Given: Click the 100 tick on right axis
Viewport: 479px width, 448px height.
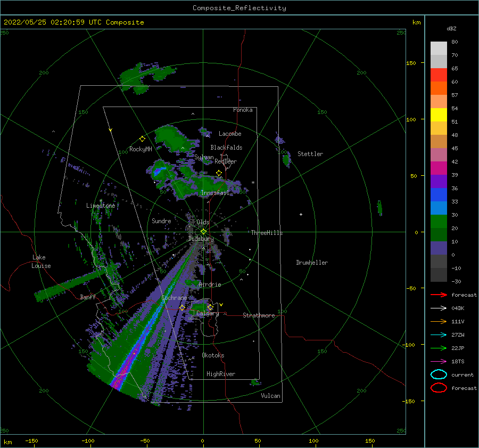Looking at the screenshot, I should click(411, 119).
